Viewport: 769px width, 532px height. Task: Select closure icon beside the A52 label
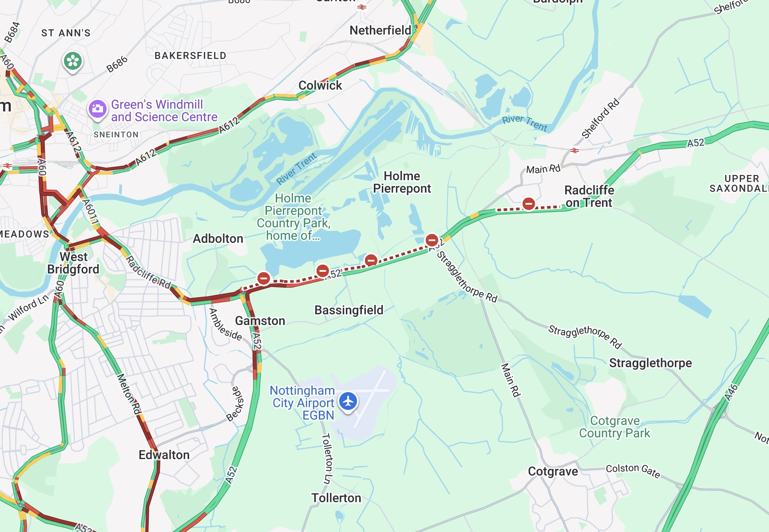[323, 270]
